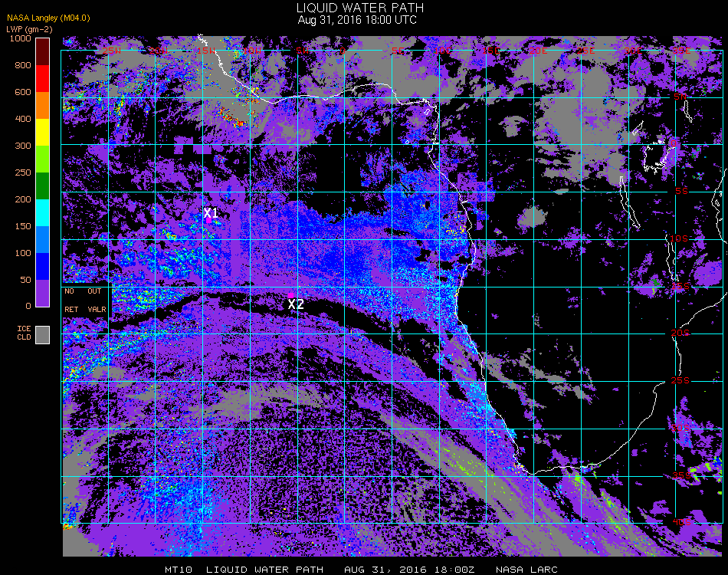Click the '10S' latitude label
Screen dimensions: 728x575
[679, 238]
